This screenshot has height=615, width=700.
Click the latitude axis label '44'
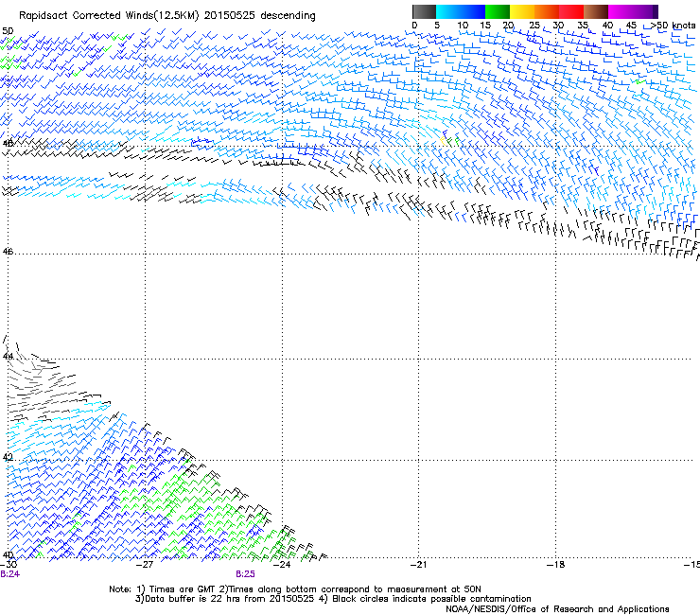point(8,357)
